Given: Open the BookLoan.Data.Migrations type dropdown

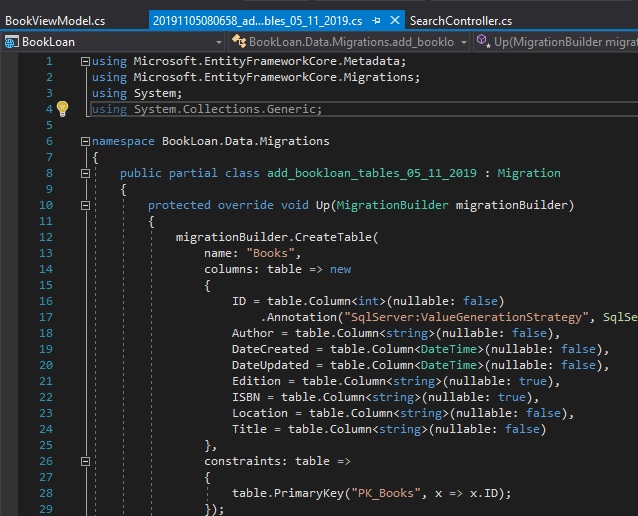Looking at the screenshot, I should 463,42.
